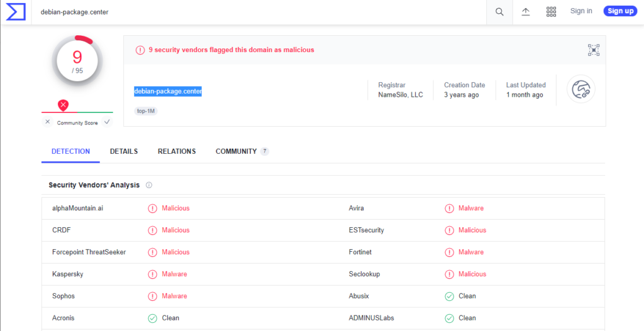
Task: Click the Forcepoint ThreatSeeker vendor name
Action: click(x=89, y=252)
